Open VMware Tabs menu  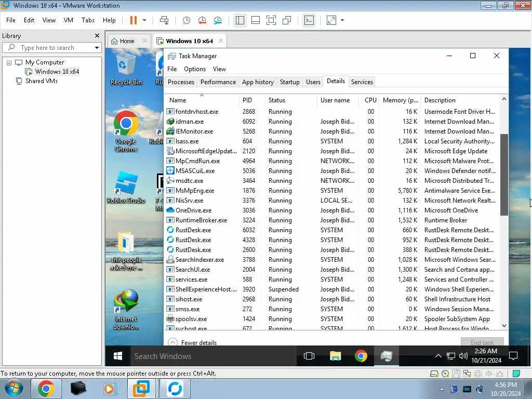(x=88, y=20)
